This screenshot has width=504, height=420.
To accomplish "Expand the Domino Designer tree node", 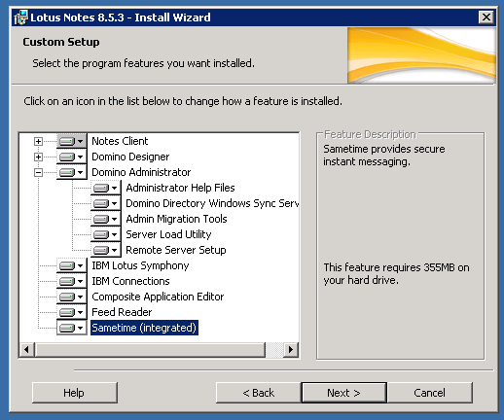I will point(38,157).
